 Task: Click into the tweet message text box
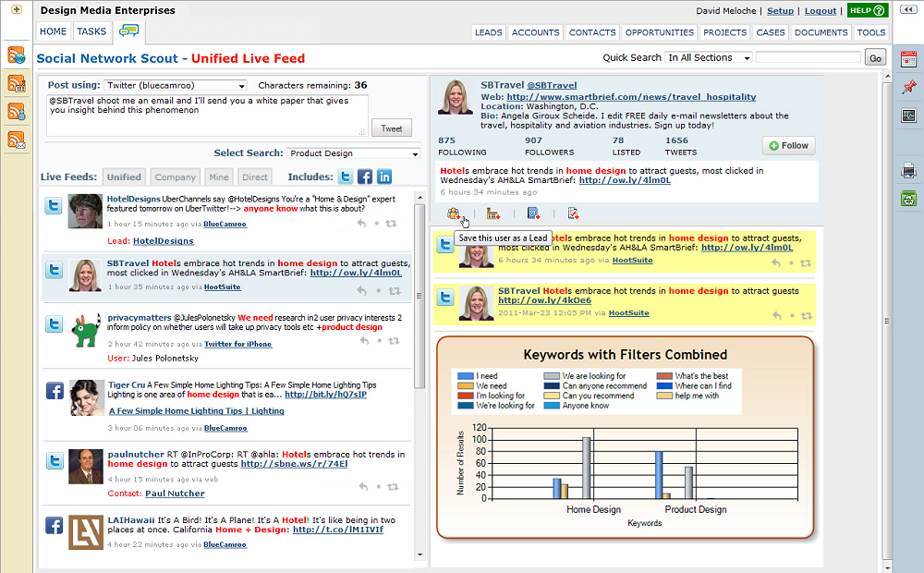click(x=207, y=116)
